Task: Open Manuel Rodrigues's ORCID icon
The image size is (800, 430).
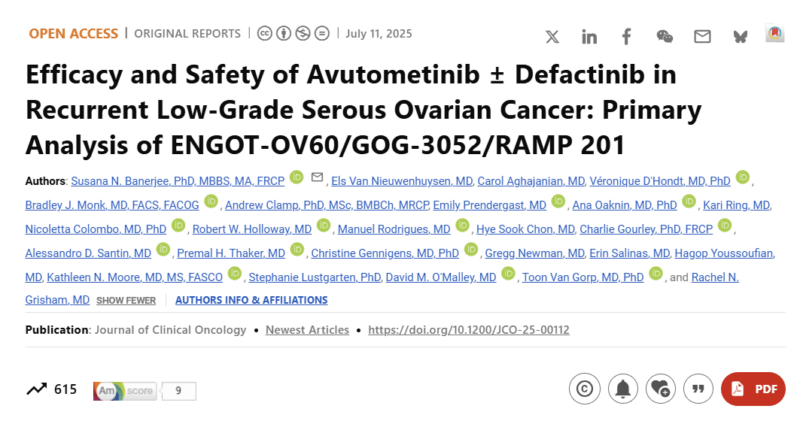Action: (462, 225)
